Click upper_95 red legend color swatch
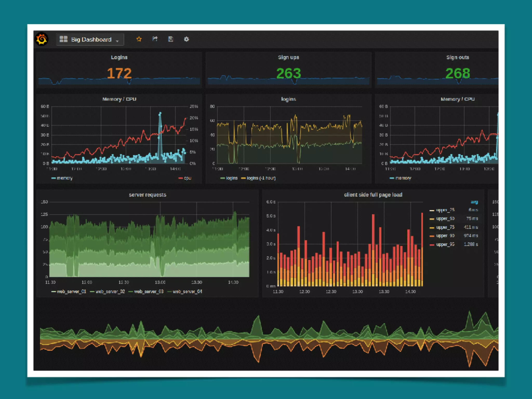Screen dimensions: 532x399 click(432, 245)
